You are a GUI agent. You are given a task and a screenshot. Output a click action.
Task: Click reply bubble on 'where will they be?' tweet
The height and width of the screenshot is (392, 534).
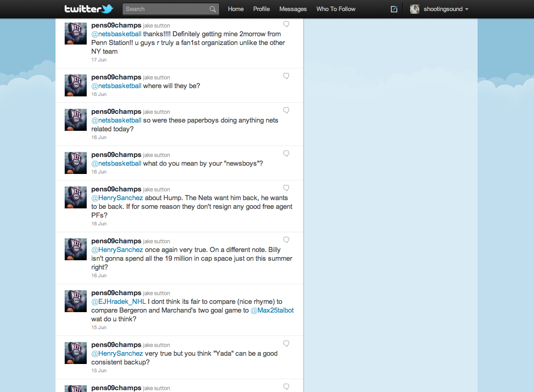click(286, 76)
